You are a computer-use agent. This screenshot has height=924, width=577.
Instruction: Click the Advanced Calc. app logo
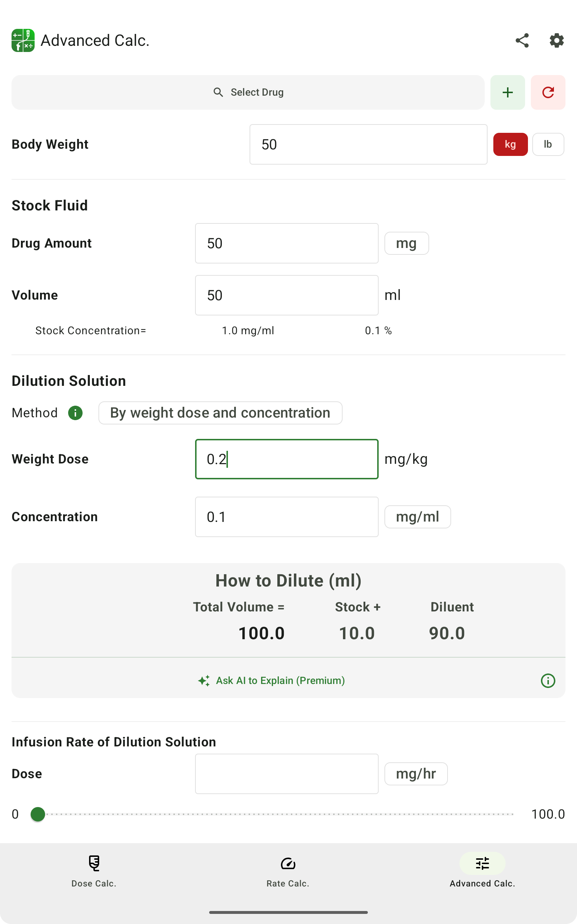23,40
